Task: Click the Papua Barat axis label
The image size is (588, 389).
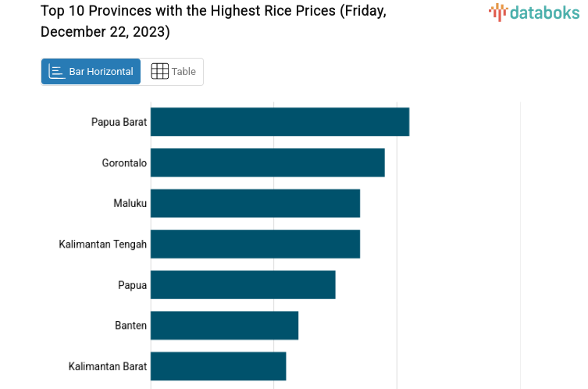Action: point(119,122)
